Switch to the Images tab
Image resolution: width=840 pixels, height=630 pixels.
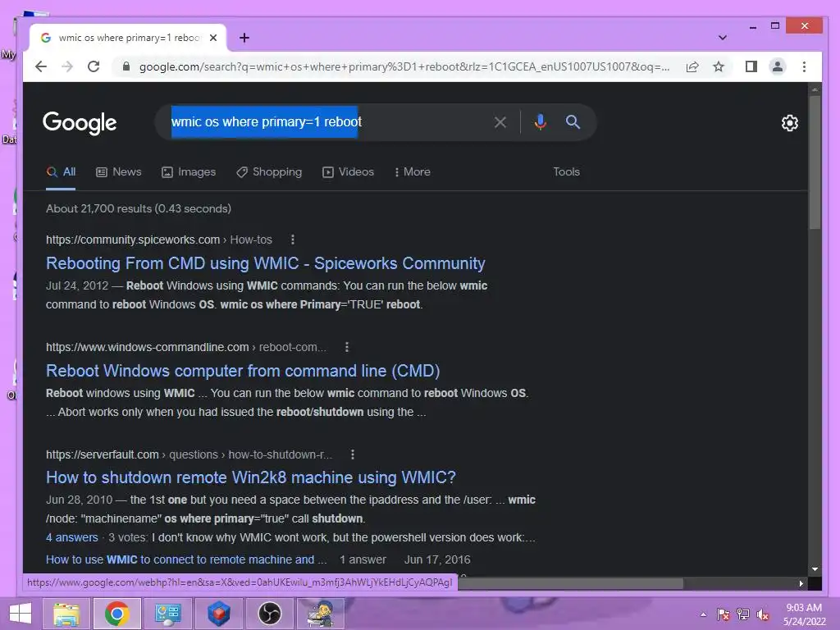[x=189, y=172]
